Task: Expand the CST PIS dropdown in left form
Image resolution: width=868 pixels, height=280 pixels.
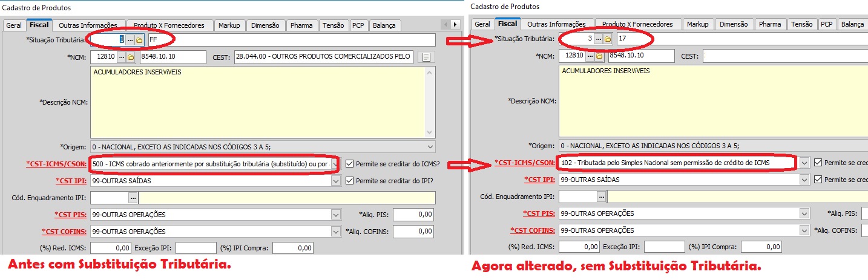Action: [x=335, y=214]
